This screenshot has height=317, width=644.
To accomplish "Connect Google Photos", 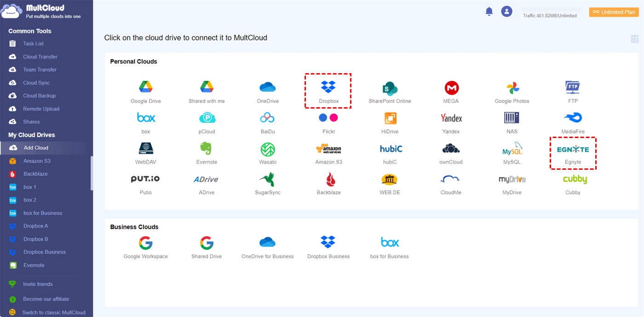I will [x=512, y=92].
